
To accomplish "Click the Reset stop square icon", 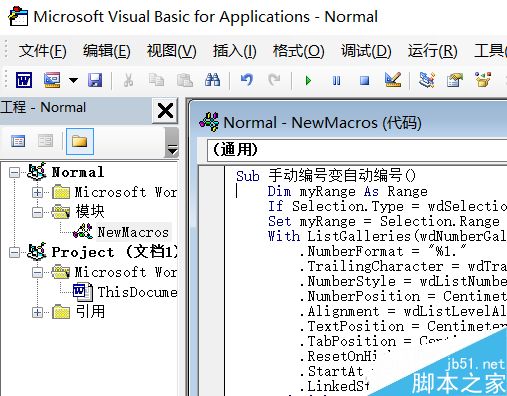I will pos(365,81).
